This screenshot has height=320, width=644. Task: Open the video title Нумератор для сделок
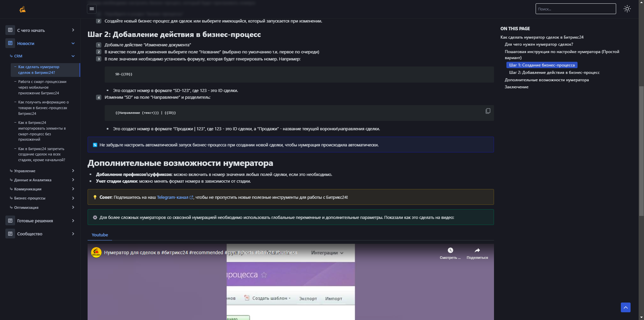pos(201,253)
